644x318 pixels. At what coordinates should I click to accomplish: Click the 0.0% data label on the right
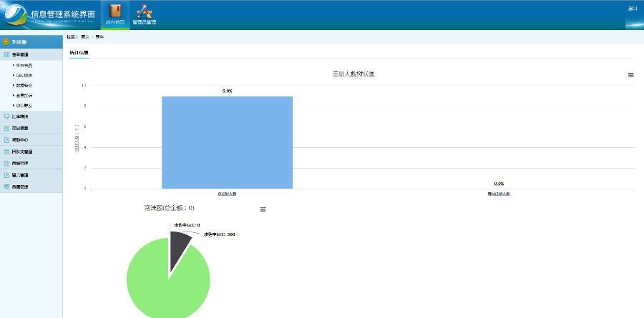pyautogui.click(x=499, y=184)
